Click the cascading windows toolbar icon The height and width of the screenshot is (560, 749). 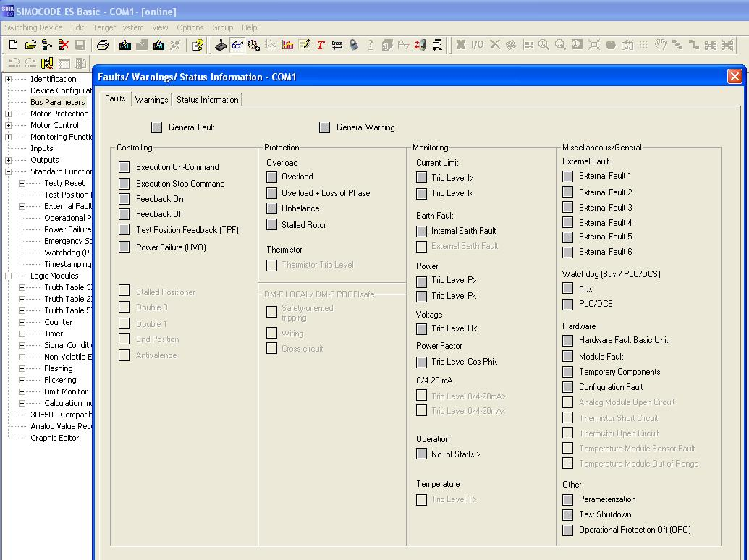(437, 45)
